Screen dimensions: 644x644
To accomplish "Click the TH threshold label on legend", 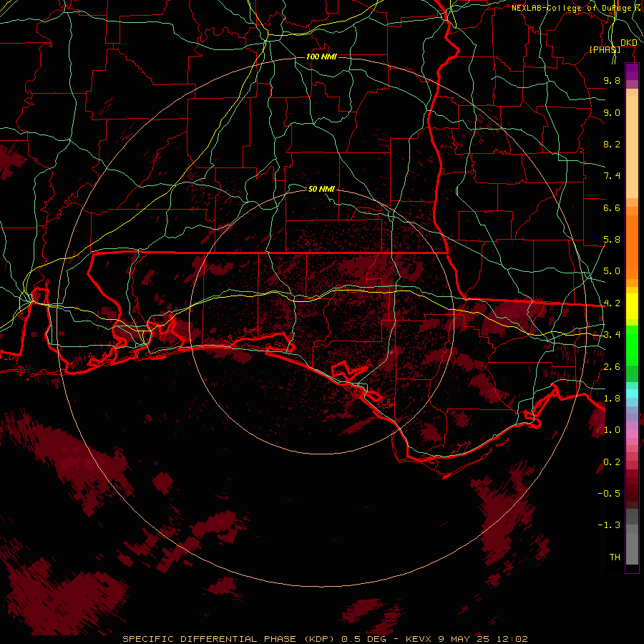I will 615,557.
